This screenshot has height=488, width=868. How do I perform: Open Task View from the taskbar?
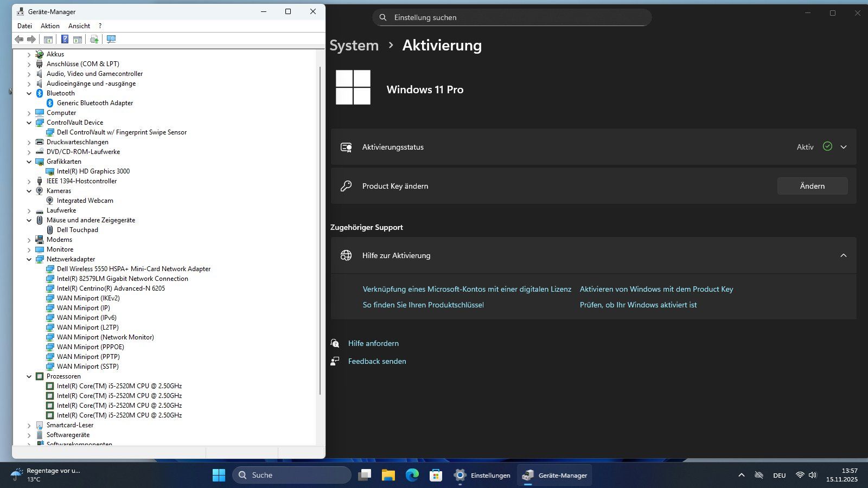click(365, 475)
